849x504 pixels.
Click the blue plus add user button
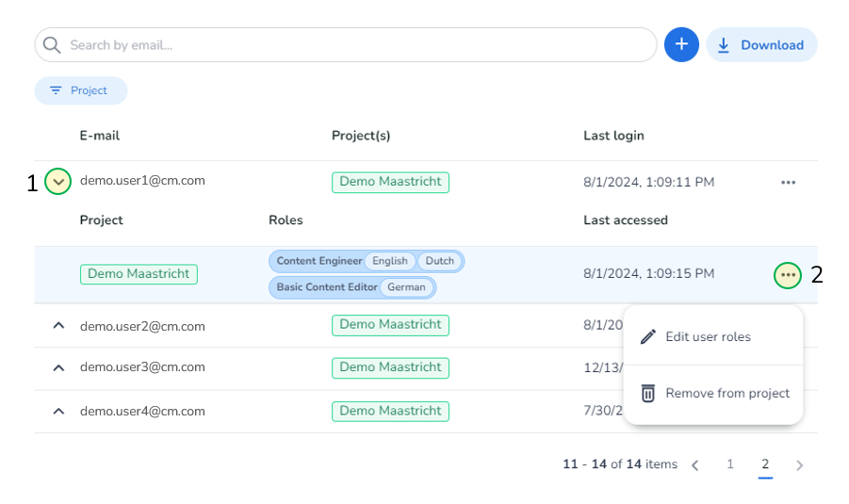(x=681, y=45)
